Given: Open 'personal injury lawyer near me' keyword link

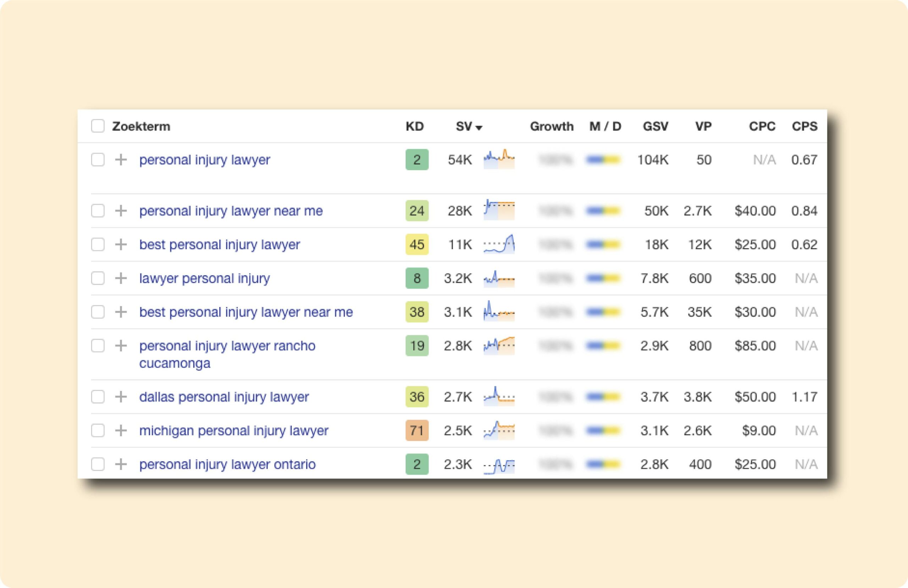Looking at the screenshot, I should click(x=231, y=211).
